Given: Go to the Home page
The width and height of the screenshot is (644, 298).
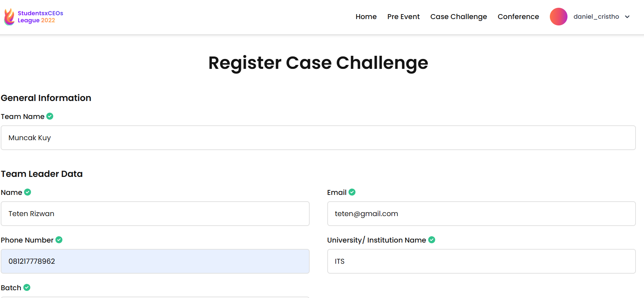Looking at the screenshot, I should (366, 17).
